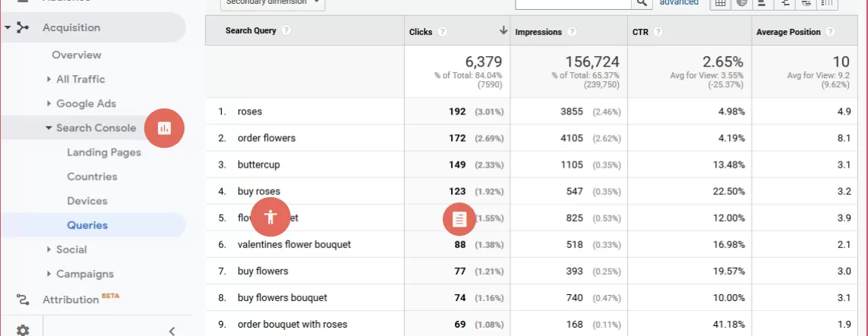Open the Secondary dimension dropdown

tap(273, 3)
